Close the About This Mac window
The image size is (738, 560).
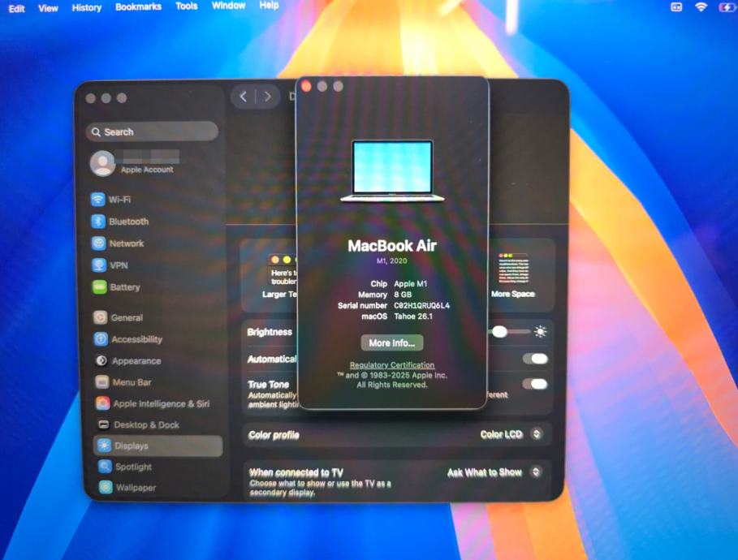306,86
